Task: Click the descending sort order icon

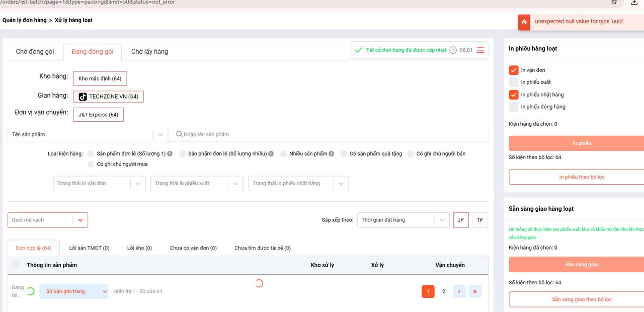Action: click(x=461, y=220)
